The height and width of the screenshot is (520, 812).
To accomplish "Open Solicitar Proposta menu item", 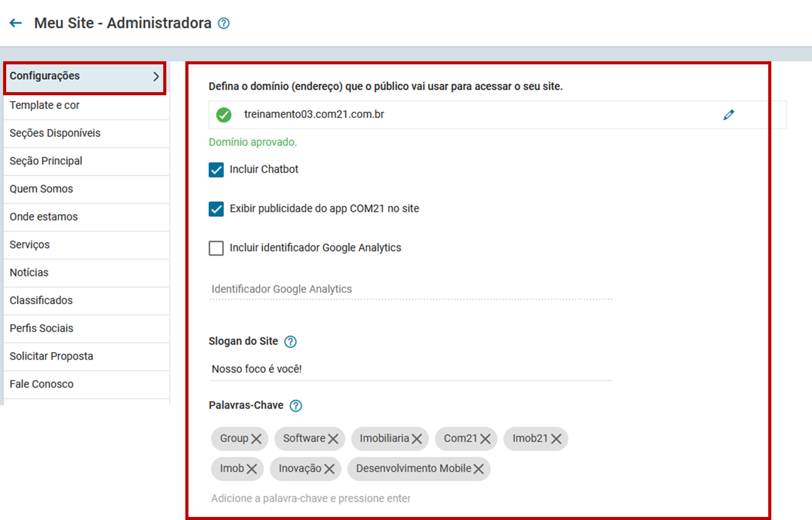I will coord(87,356).
